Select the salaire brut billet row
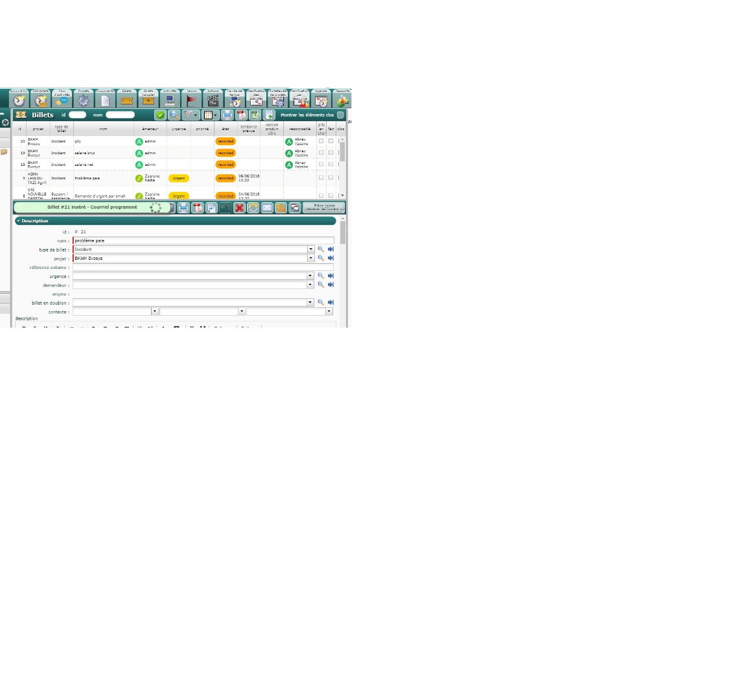The image size is (744, 700). click(176, 153)
